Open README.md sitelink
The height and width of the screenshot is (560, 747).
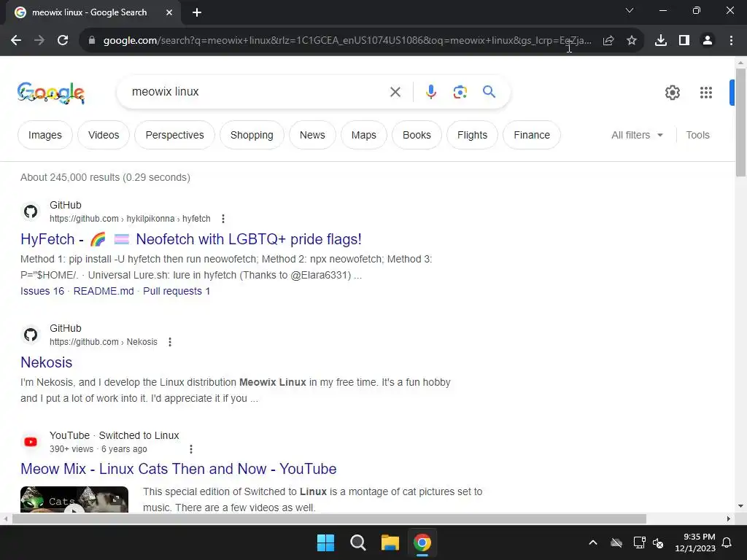point(104,291)
